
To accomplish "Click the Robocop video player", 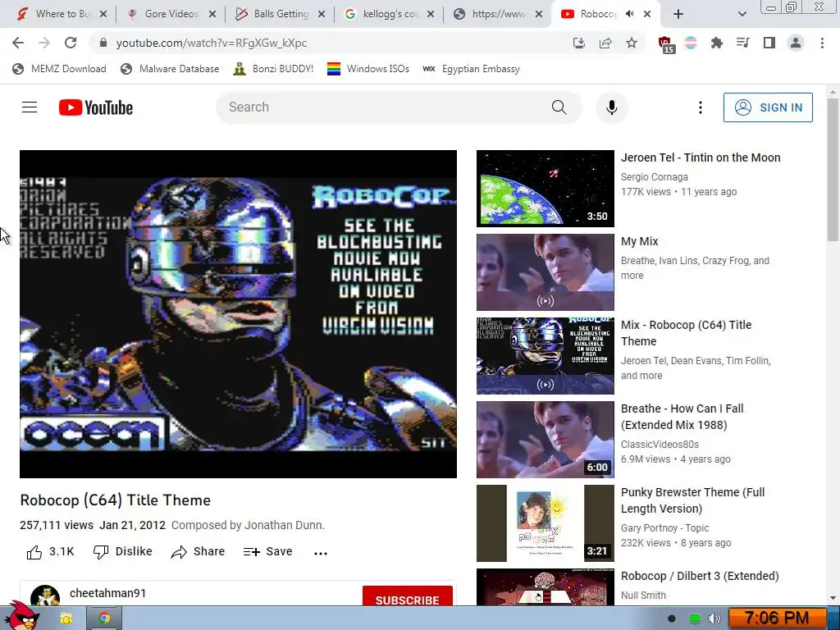I will (238, 314).
